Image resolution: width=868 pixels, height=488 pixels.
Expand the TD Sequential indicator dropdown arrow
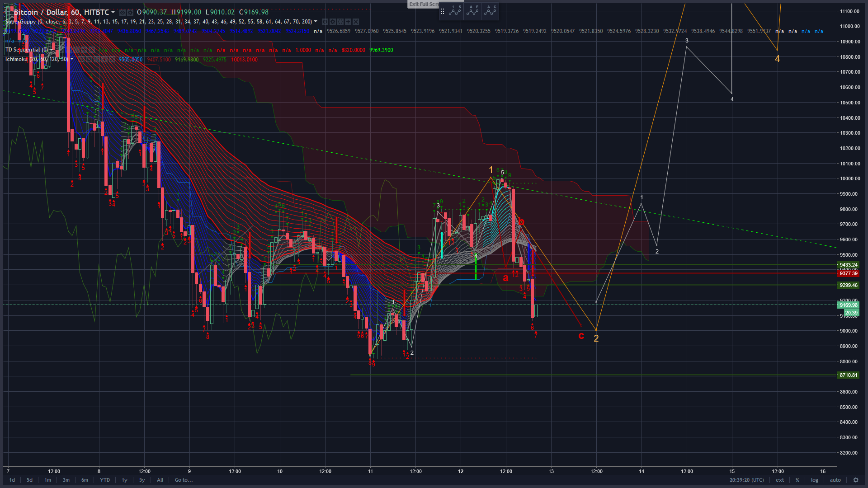[51, 50]
